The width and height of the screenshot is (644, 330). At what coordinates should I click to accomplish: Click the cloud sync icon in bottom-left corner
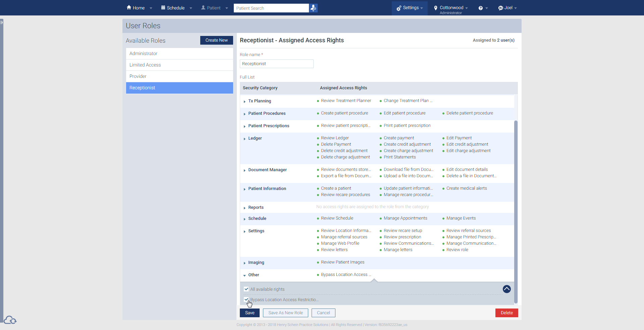pos(10,320)
